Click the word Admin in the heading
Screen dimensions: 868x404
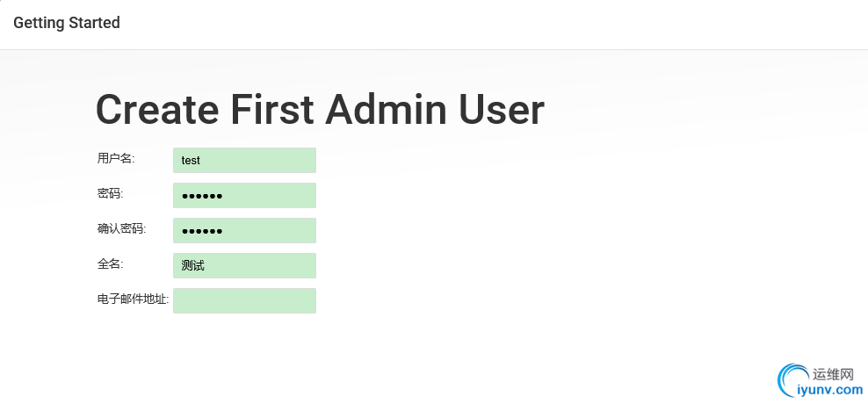(x=386, y=110)
